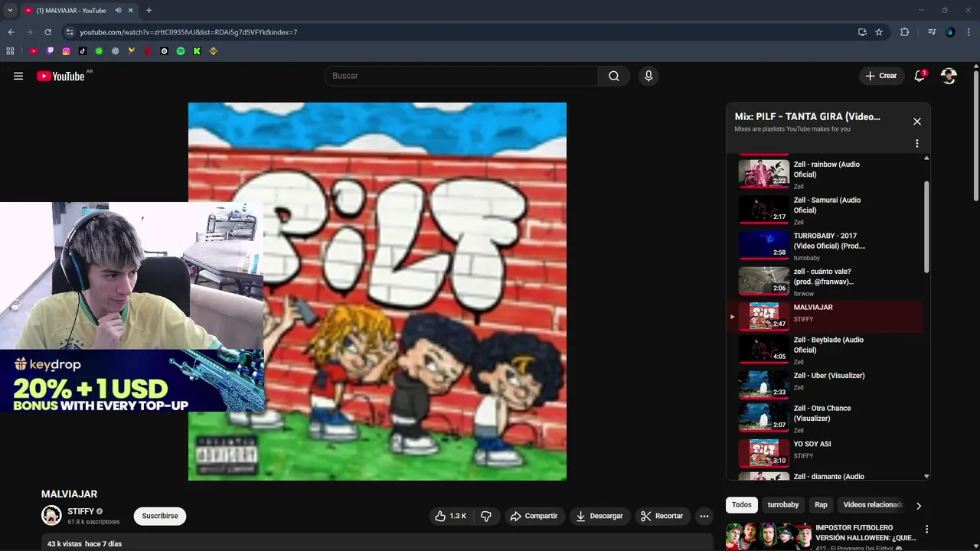
Task: Open the Spotify bookmark
Action: tap(181, 51)
